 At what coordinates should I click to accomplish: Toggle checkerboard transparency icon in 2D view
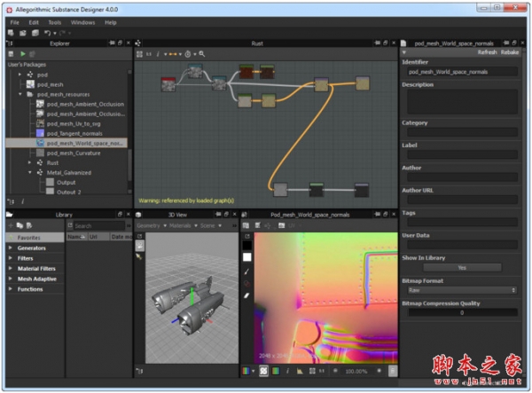point(263,371)
